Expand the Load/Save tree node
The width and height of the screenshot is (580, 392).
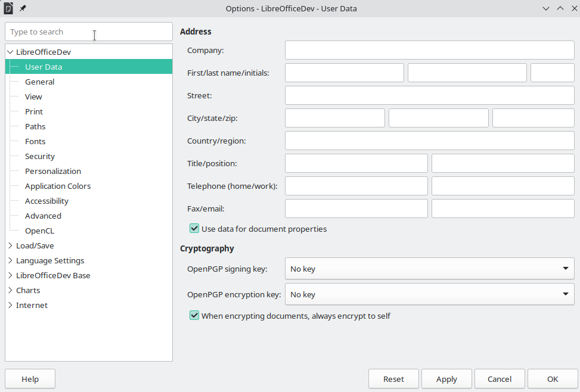[10, 245]
